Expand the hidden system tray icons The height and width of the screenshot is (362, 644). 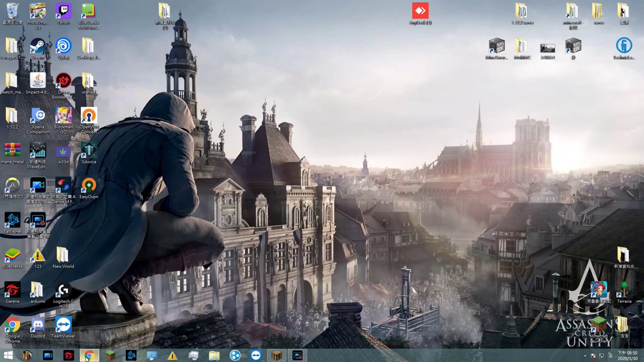click(585, 355)
